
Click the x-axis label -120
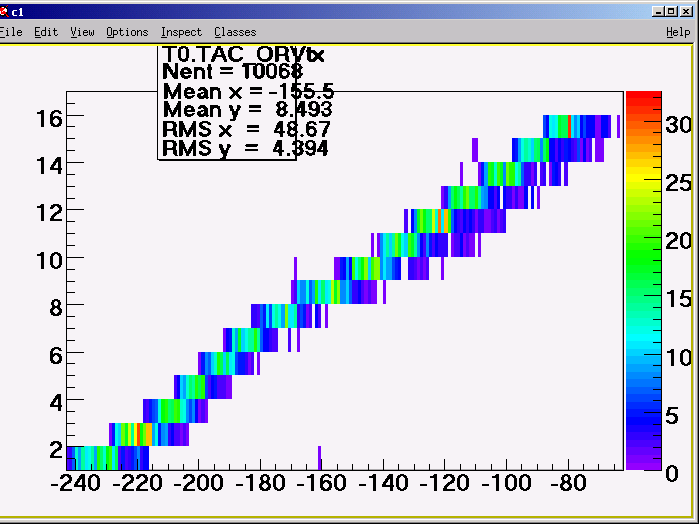click(x=444, y=483)
